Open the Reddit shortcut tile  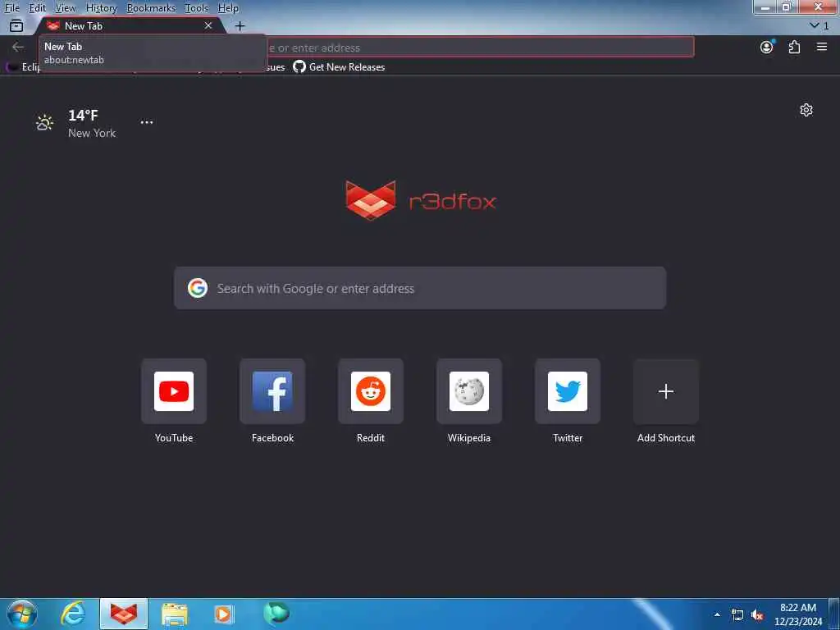371,391
